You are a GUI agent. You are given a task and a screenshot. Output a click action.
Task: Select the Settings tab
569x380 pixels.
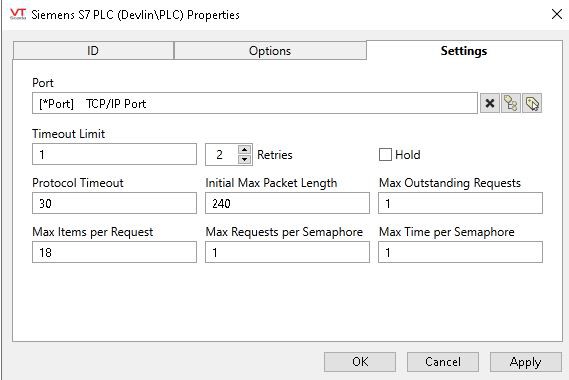464,50
